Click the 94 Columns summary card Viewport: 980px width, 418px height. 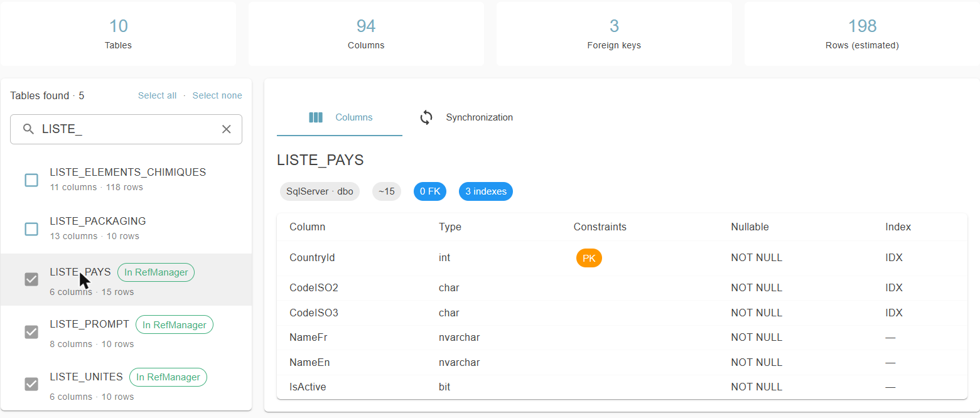366,33
